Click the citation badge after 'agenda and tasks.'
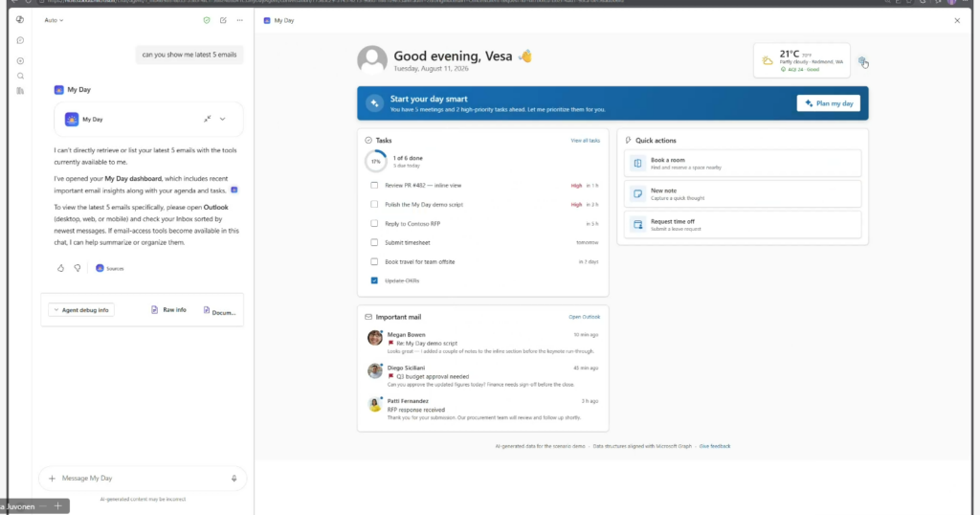This screenshot has width=980, height=515. point(234,190)
